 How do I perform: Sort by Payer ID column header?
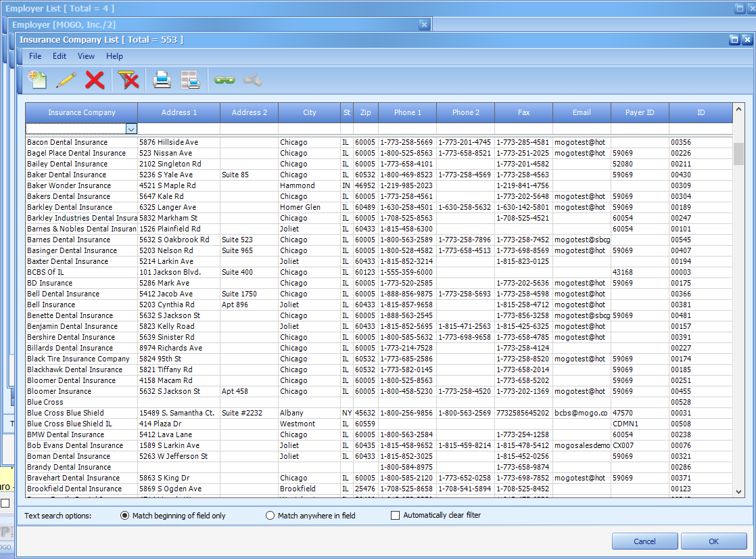640,112
